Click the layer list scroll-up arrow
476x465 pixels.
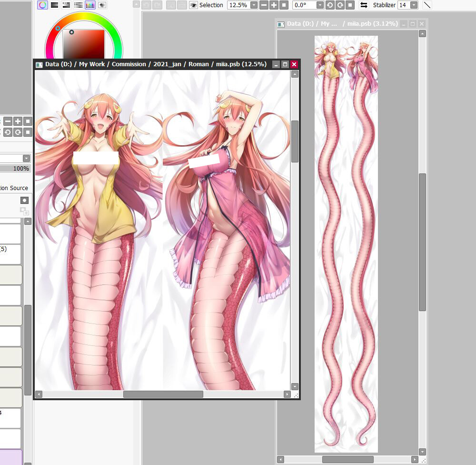coord(28,222)
